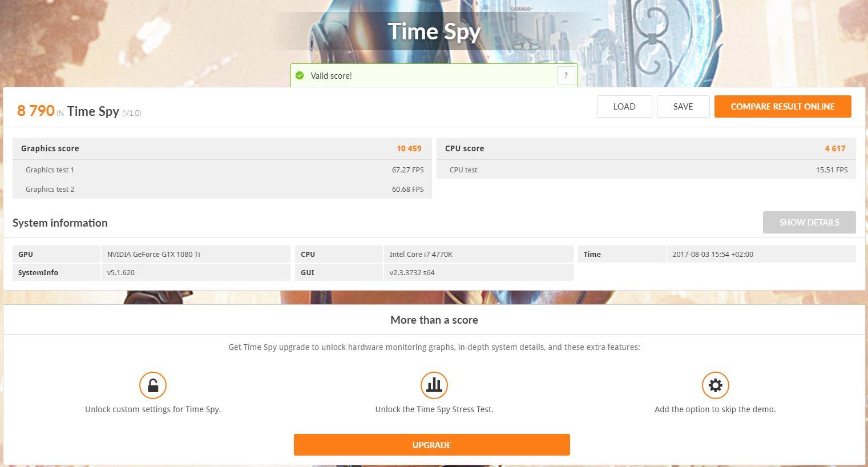Screen dimensions: 868x467
Task: Click the CPU test row
Action: tap(646, 170)
